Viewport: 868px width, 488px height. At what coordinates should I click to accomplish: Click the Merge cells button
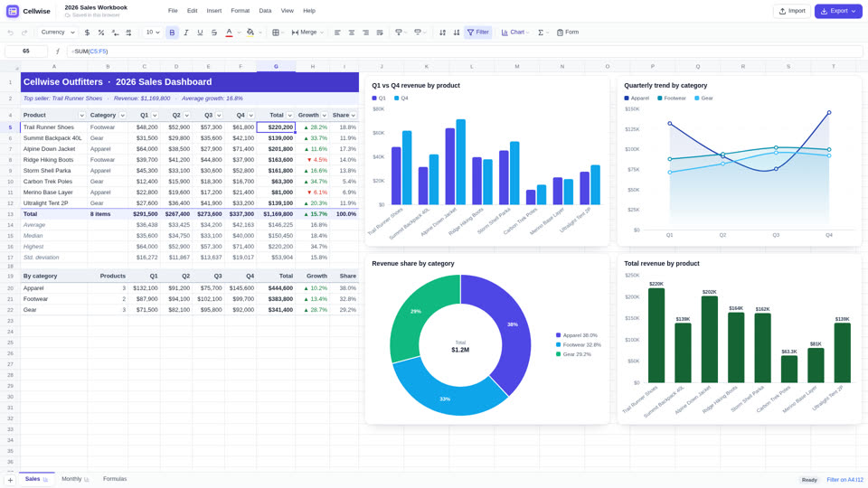point(307,33)
